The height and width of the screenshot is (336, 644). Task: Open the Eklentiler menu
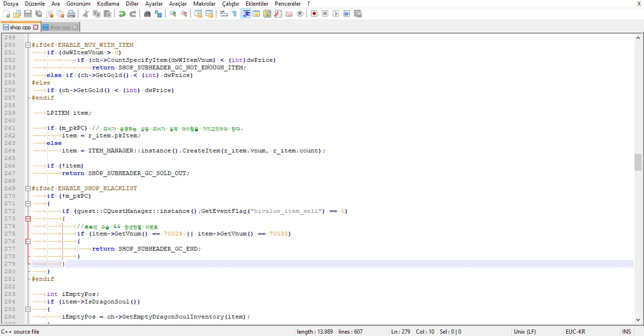[256, 4]
